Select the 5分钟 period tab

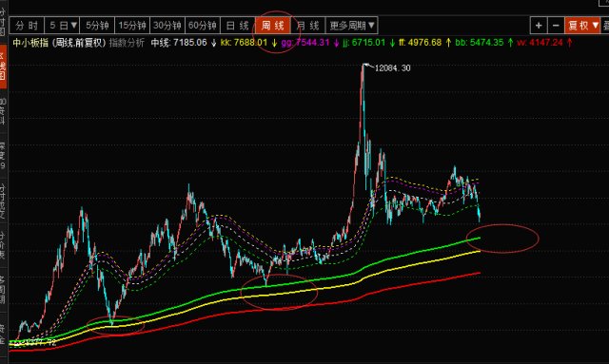97,26
